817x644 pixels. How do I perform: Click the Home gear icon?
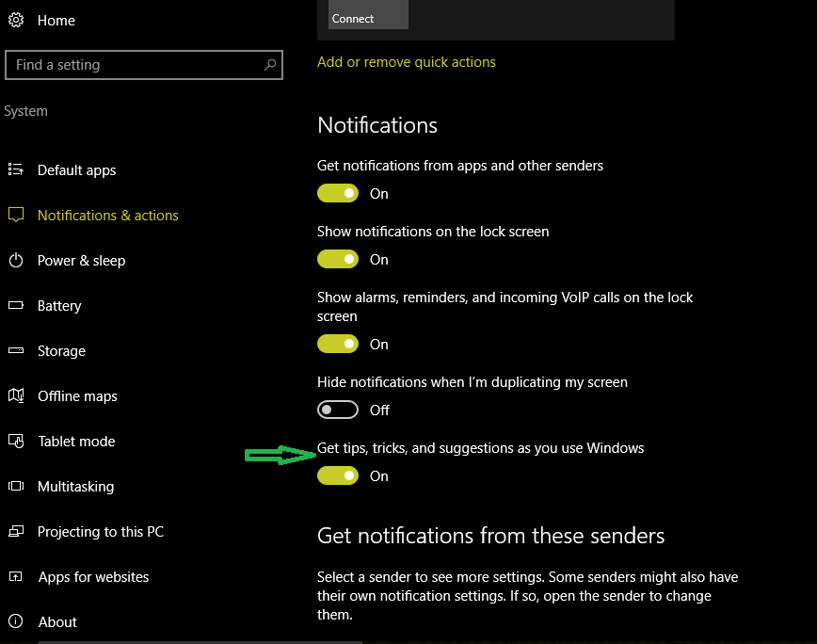tap(16, 20)
